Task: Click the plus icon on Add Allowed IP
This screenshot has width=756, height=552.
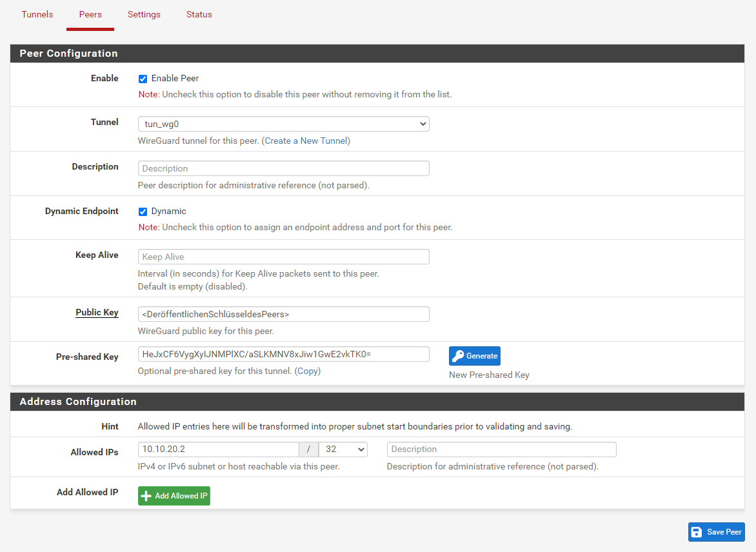Action: pos(146,496)
